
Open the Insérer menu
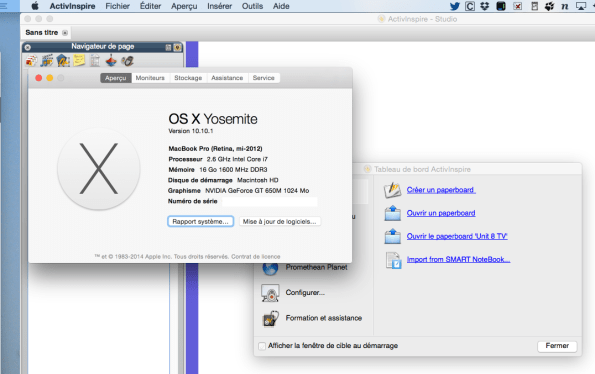point(220,6)
